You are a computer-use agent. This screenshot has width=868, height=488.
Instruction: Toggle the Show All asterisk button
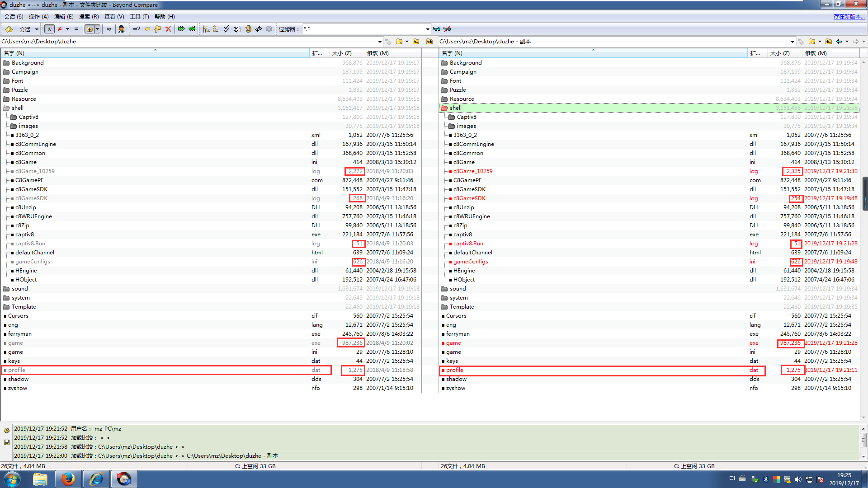click(x=49, y=29)
